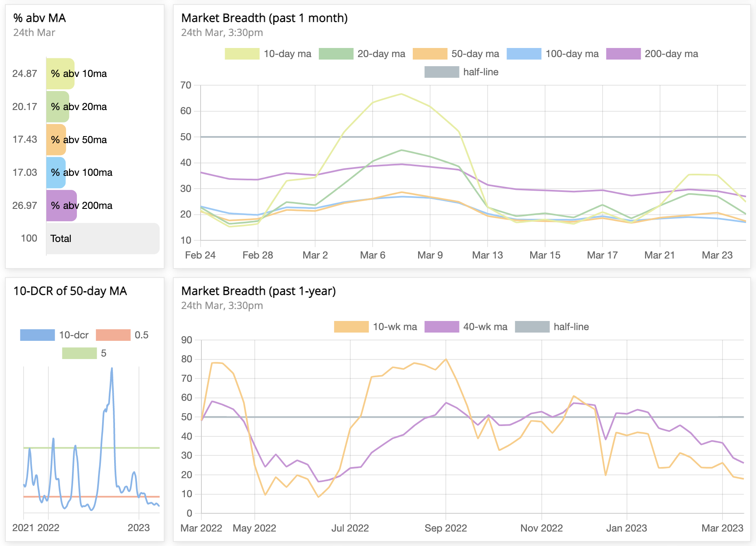Click the 'Mar 13' x-axis label
The image size is (756, 546).
click(x=488, y=255)
